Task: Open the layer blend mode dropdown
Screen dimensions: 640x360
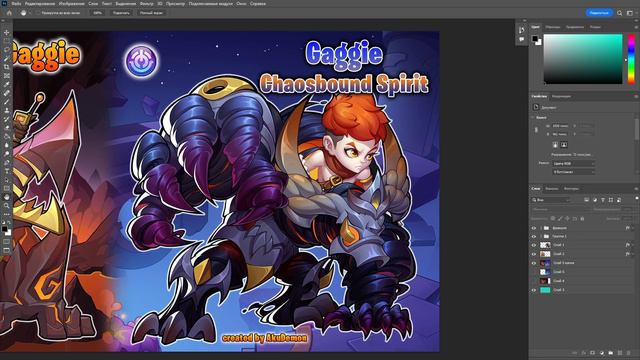Action: click(561, 209)
